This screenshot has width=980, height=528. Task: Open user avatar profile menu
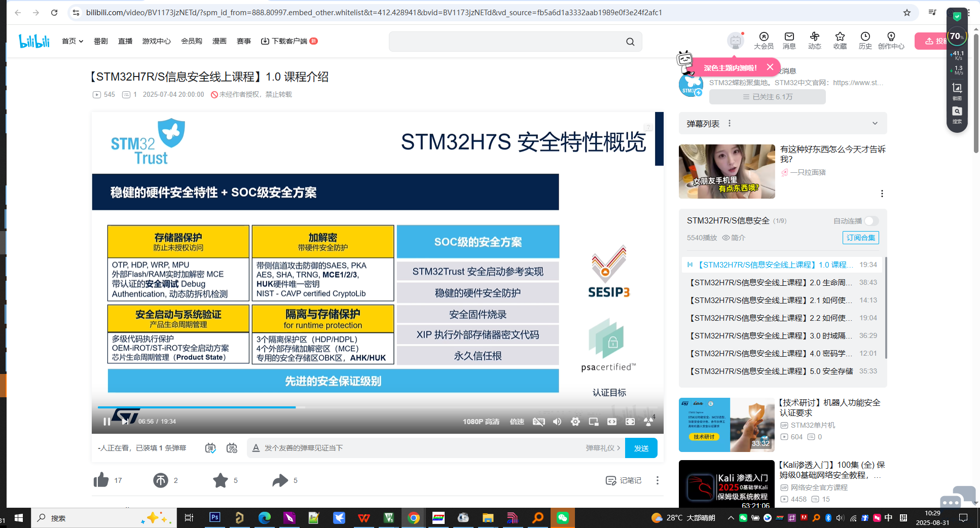pos(735,41)
